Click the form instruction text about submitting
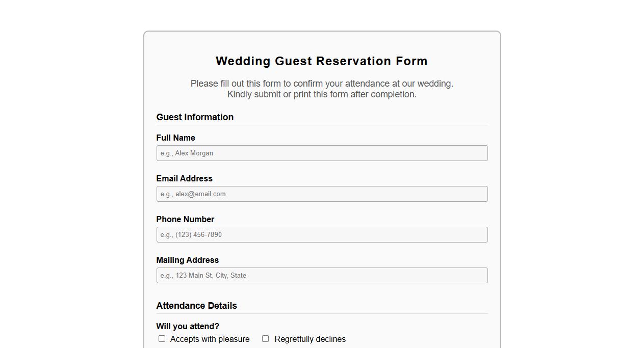Viewport: 644px width, 348px height. (322, 94)
